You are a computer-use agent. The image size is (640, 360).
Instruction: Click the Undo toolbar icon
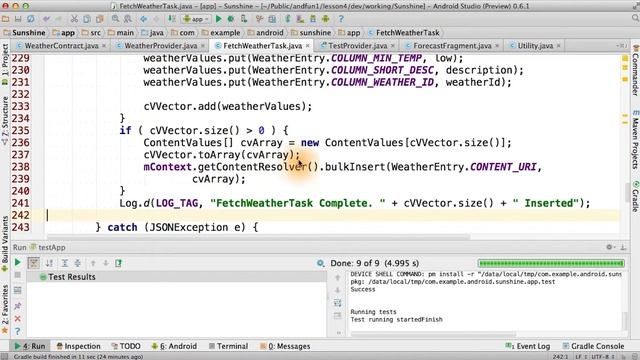46,19
